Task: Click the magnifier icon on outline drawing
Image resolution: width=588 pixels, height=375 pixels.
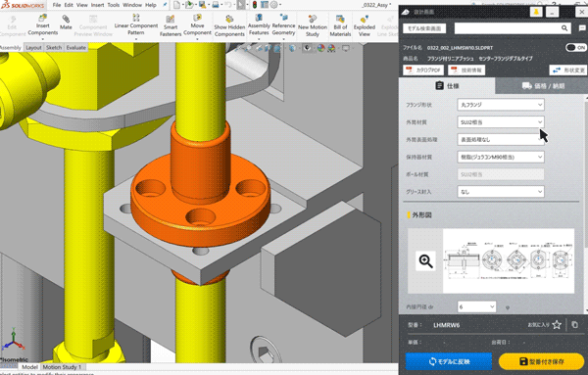Action: [426, 260]
